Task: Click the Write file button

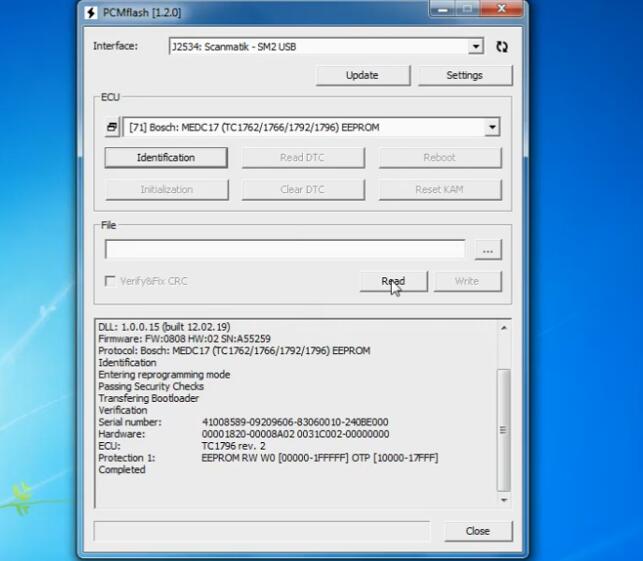Action: 467,281
